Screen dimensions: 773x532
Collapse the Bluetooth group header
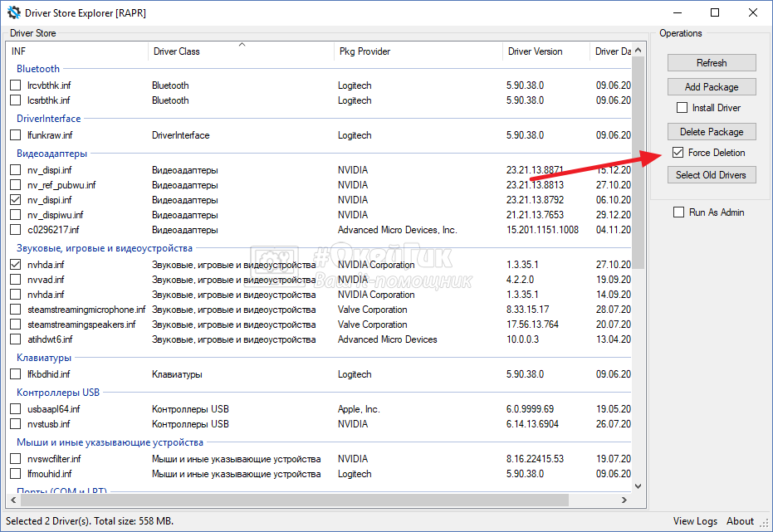click(38, 69)
